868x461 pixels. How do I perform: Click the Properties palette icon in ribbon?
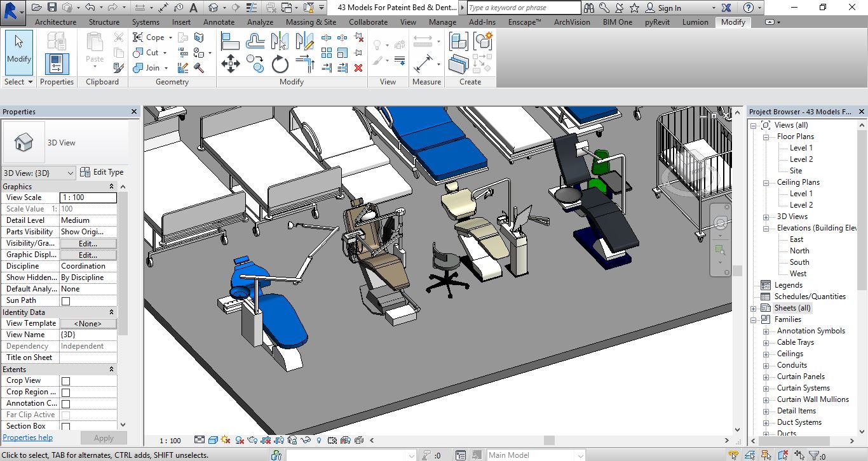[x=57, y=64]
